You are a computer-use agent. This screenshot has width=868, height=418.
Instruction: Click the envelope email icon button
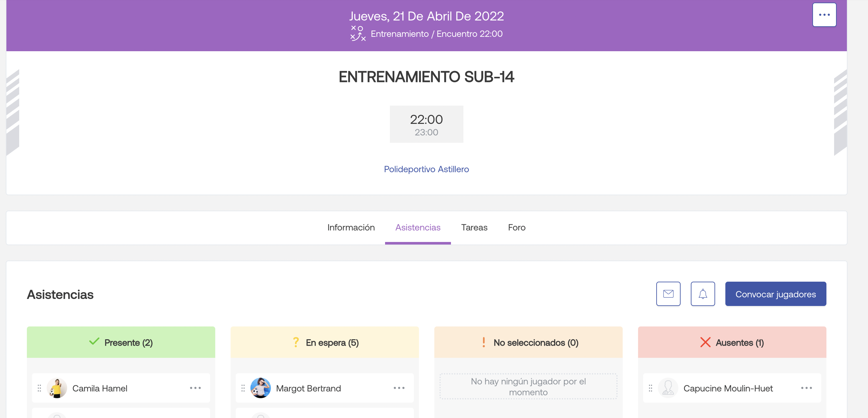[x=668, y=293]
